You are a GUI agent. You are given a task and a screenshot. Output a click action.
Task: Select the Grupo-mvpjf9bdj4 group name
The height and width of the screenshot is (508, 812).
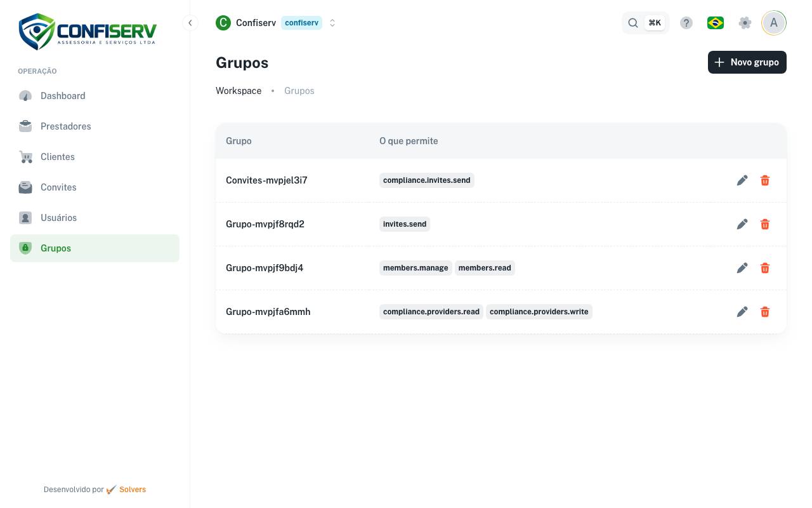coord(265,268)
